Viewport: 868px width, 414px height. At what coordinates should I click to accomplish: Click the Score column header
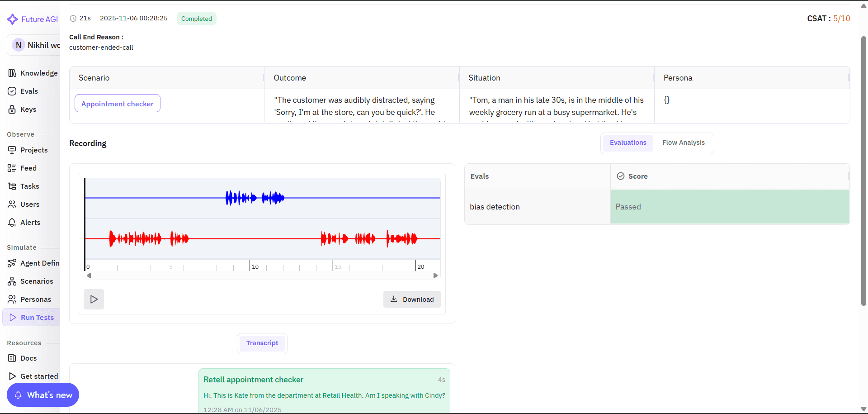pyautogui.click(x=730, y=176)
